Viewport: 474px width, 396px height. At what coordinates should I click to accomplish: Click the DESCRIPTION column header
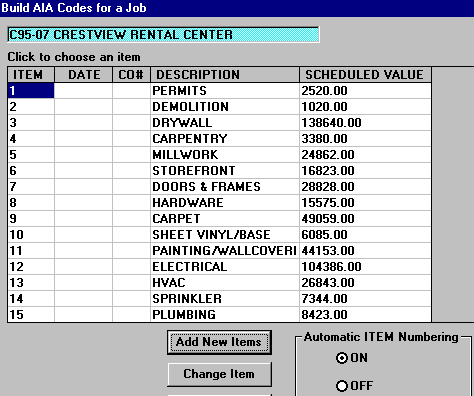click(x=225, y=75)
